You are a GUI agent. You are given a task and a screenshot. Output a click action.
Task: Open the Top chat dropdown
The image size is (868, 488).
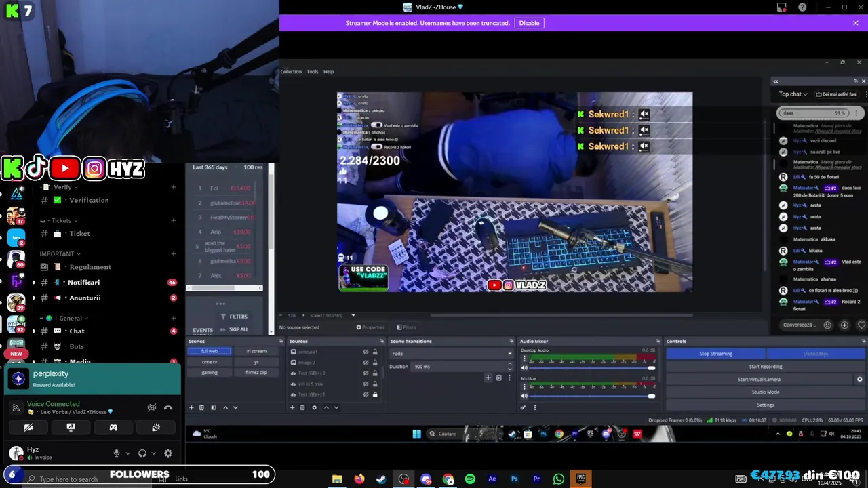tap(793, 94)
